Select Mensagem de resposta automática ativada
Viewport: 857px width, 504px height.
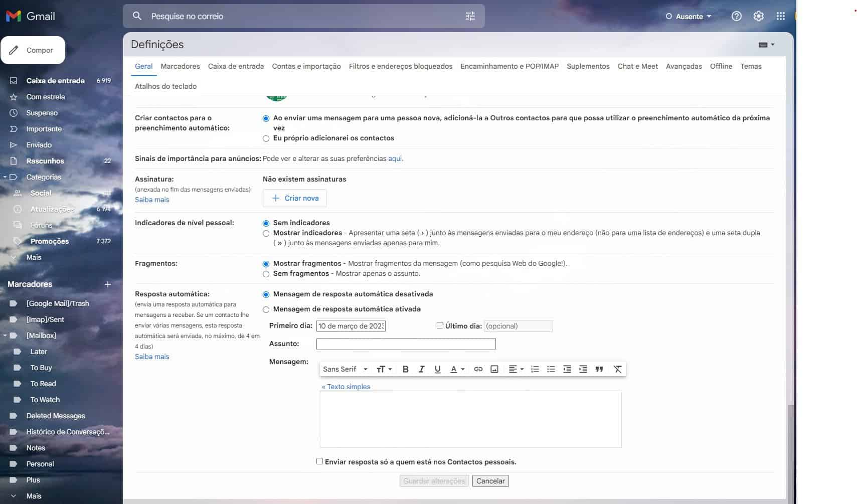tap(266, 309)
